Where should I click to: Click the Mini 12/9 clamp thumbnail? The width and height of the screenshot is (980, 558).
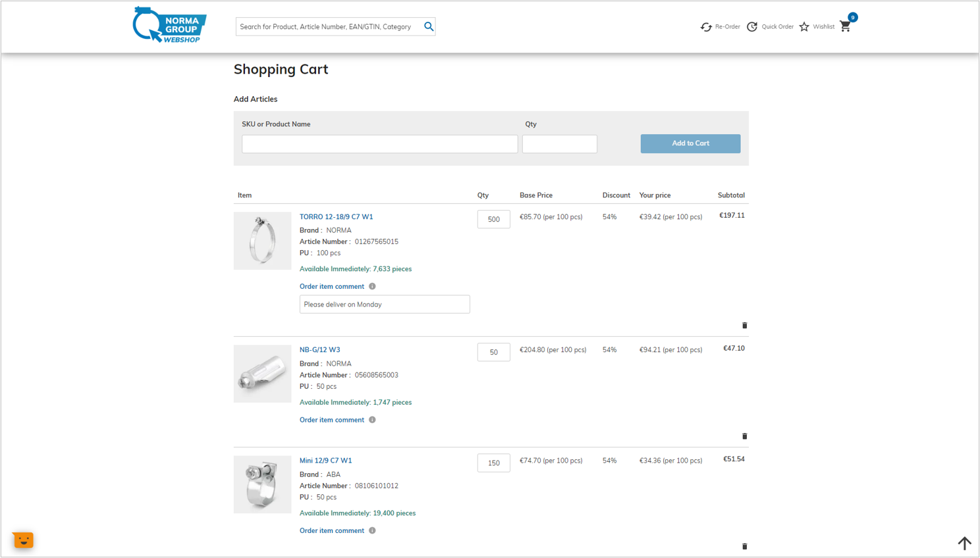262,484
